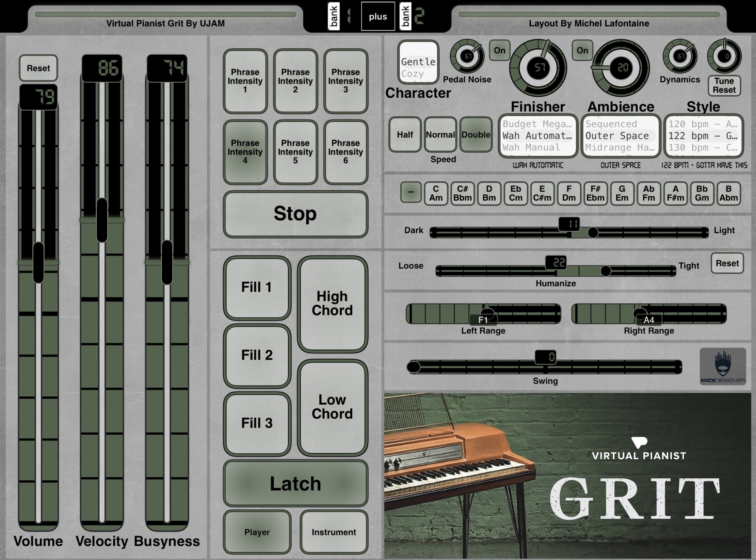The width and height of the screenshot is (756, 560).
Task: Click the Busyness fader handle
Action: 167,262
